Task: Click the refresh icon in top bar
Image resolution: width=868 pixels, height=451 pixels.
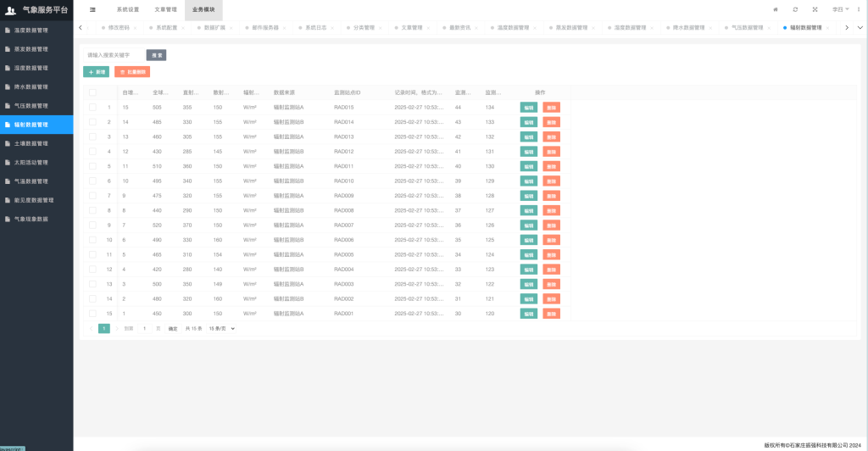Action: point(795,9)
